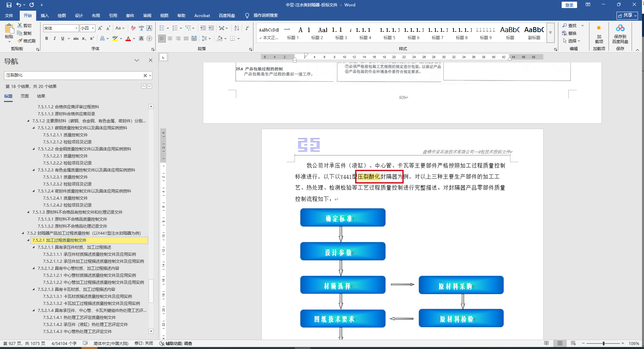
Task: Toggle superscript formatting
Action: [x=92, y=38]
